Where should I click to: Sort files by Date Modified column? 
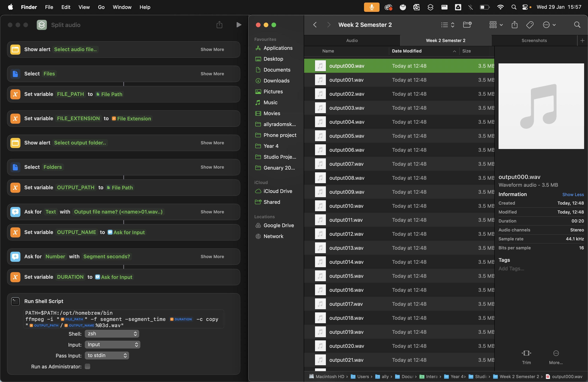424,51
